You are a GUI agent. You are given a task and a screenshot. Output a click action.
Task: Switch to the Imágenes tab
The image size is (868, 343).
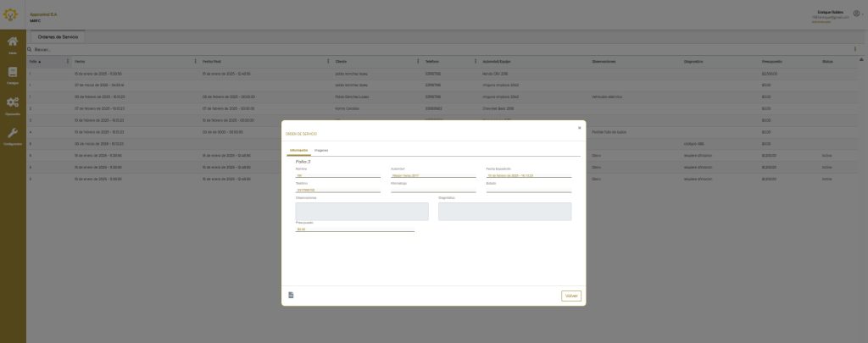(x=321, y=151)
